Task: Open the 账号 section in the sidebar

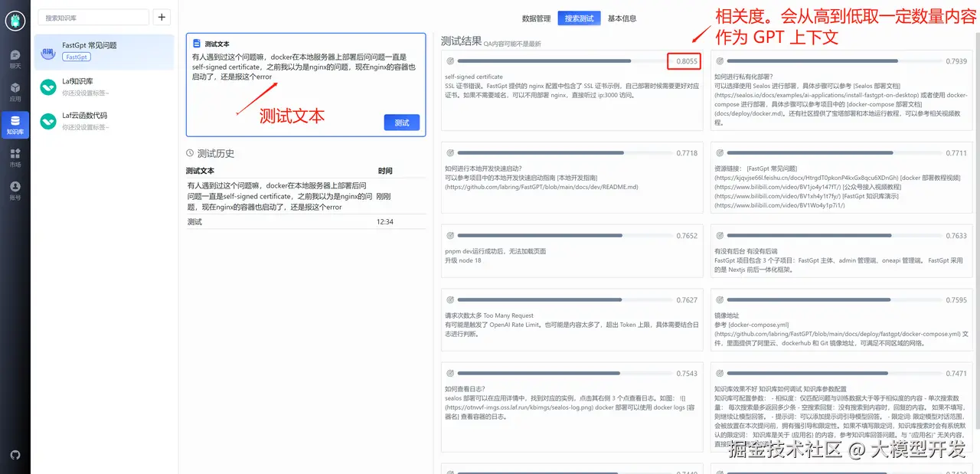Action: click(x=15, y=190)
